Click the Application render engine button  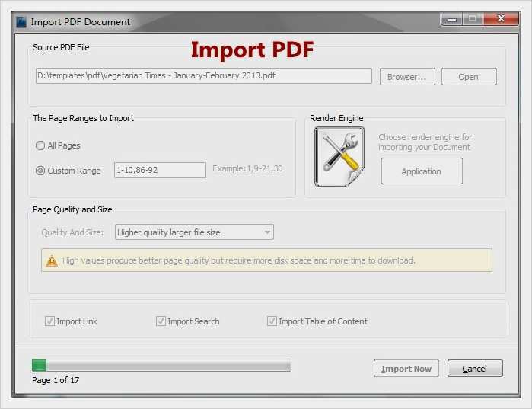tap(422, 171)
